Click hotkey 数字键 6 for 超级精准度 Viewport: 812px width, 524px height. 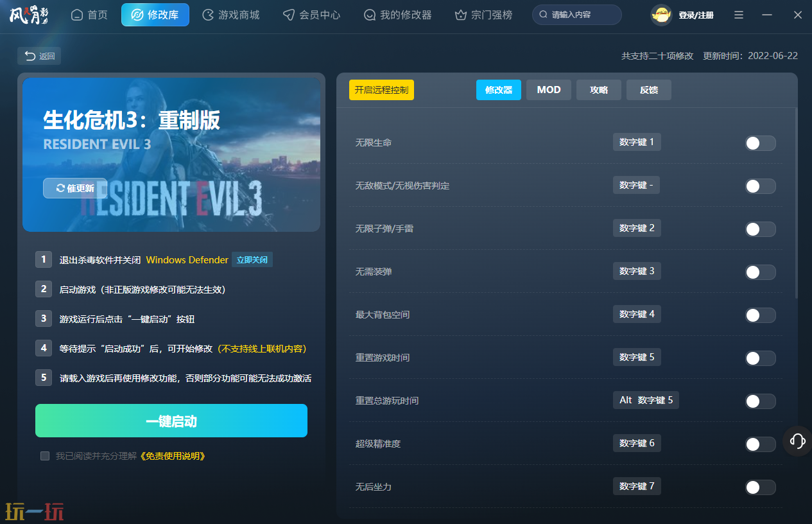[x=637, y=443]
